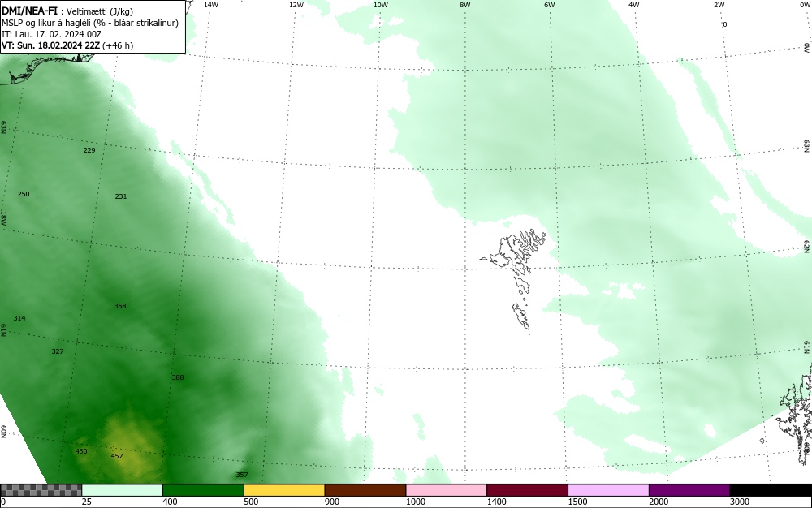Click the VT: Sun. 18.02.2024 22Z line

(67, 45)
